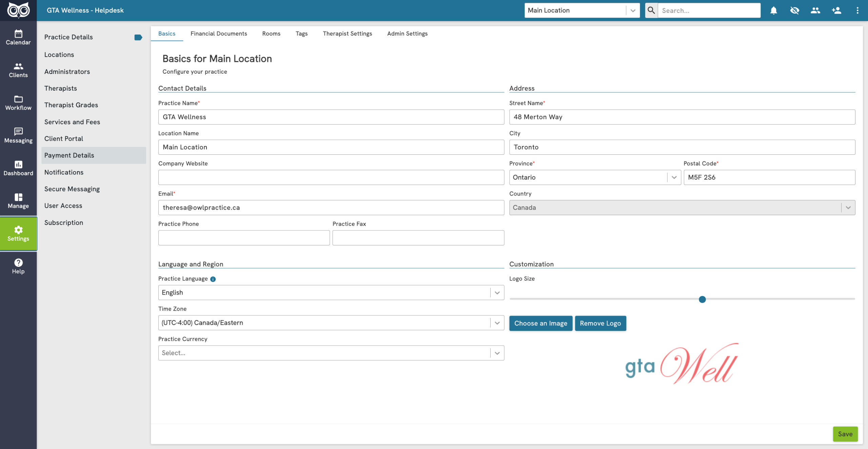
Task: Open Messaging from the sidebar
Action: coord(18,135)
